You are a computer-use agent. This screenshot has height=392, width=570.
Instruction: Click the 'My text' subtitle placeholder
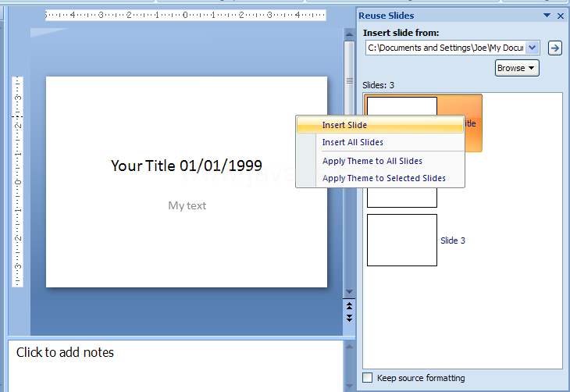(x=187, y=206)
